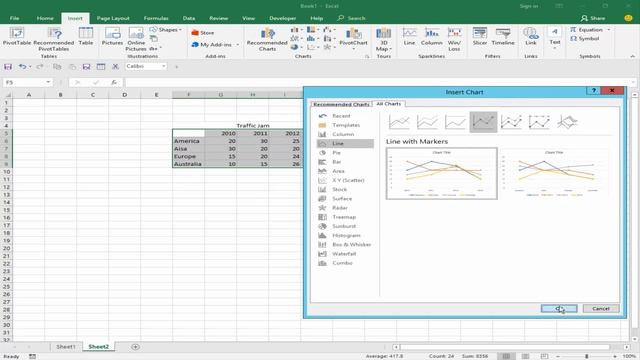Click Cancel in Insert Chart dialog
The height and width of the screenshot is (360, 640).
click(x=601, y=309)
